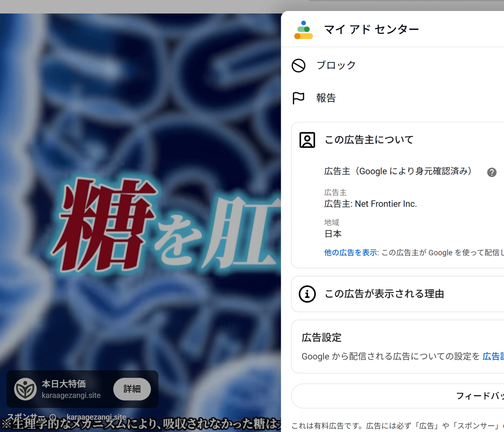The width and height of the screenshot is (504, 432).
Task: Click the block circle-slash icon
Action: (299, 65)
